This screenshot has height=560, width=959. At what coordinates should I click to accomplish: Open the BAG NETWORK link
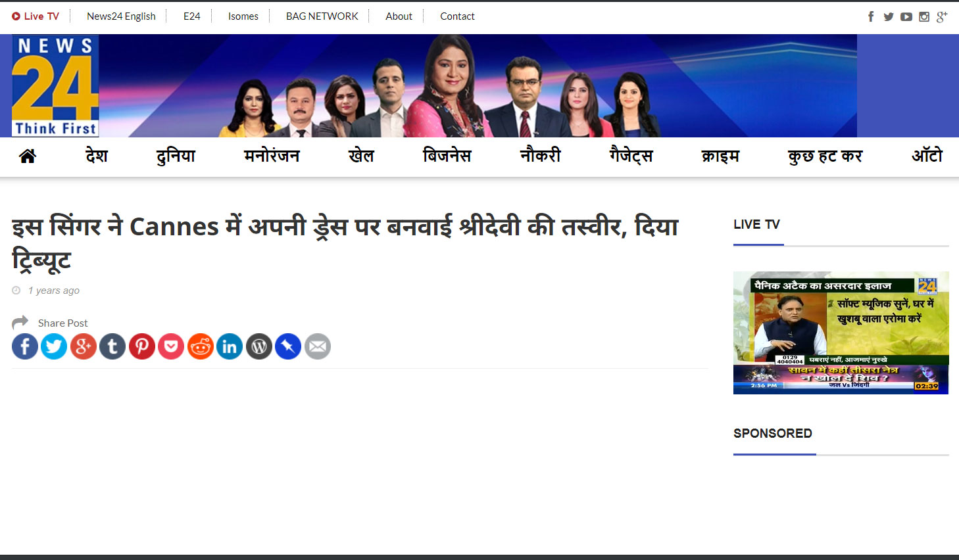[x=322, y=16]
